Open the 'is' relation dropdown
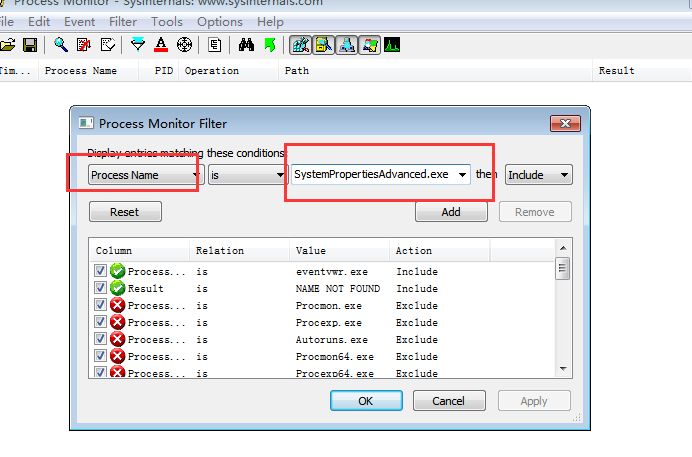Screen dimensions: 692x457 247,175
